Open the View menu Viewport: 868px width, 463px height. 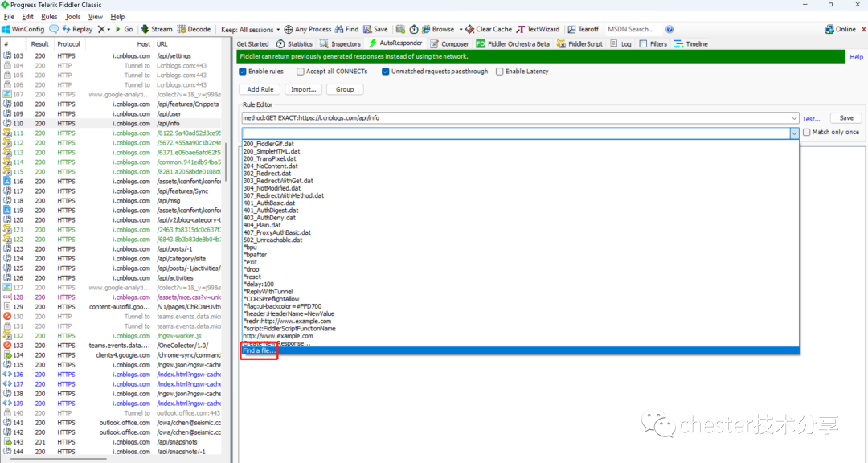coord(95,17)
